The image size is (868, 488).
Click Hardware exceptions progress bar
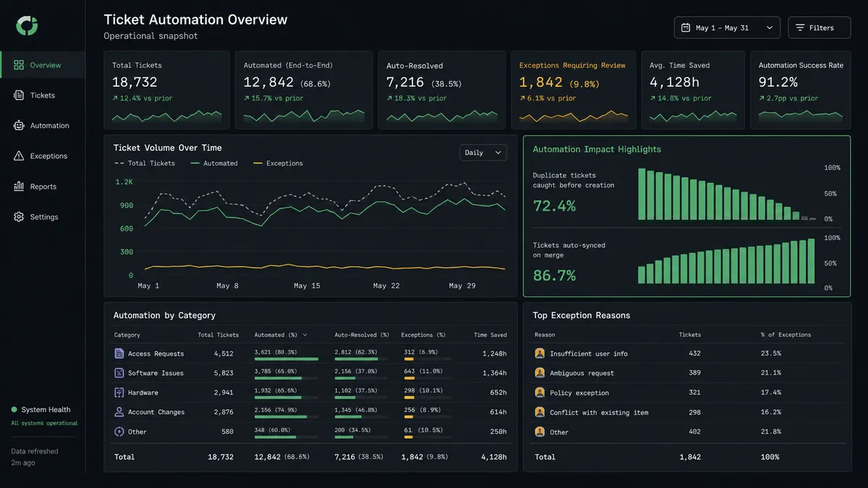click(x=427, y=398)
